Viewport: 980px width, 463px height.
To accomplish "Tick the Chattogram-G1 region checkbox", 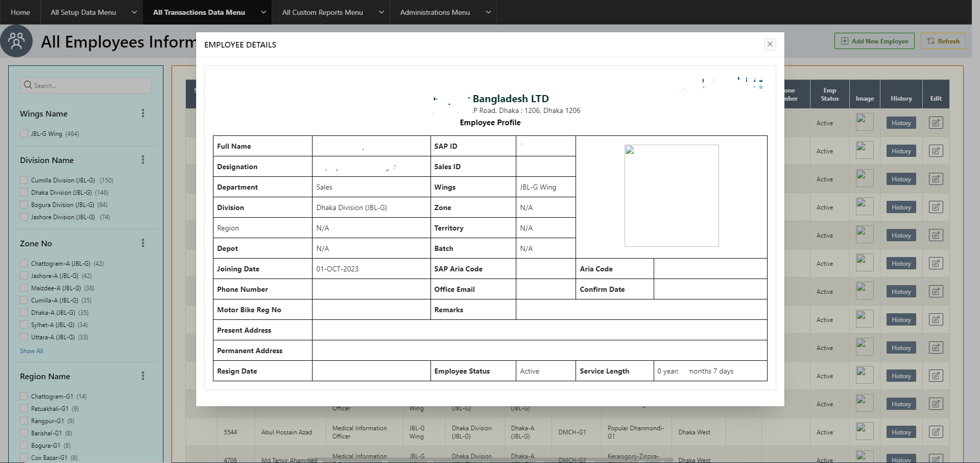I will (24, 396).
